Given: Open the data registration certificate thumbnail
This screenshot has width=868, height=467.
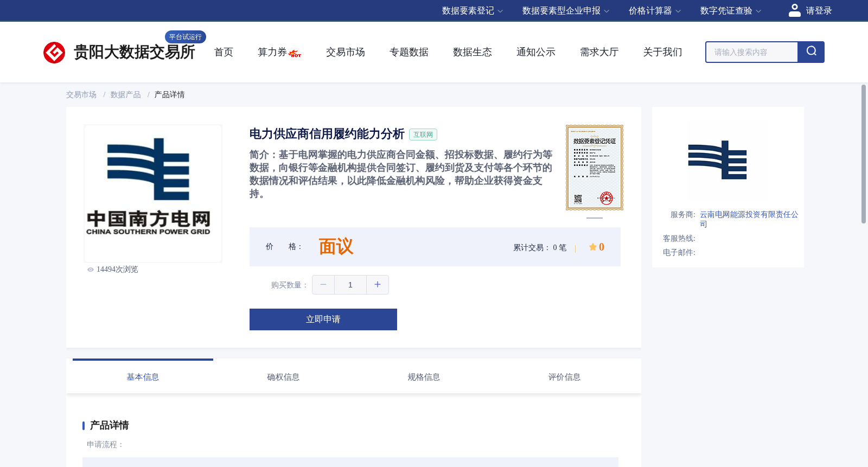Looking at the screenshot, I should (x=595, y=168).
